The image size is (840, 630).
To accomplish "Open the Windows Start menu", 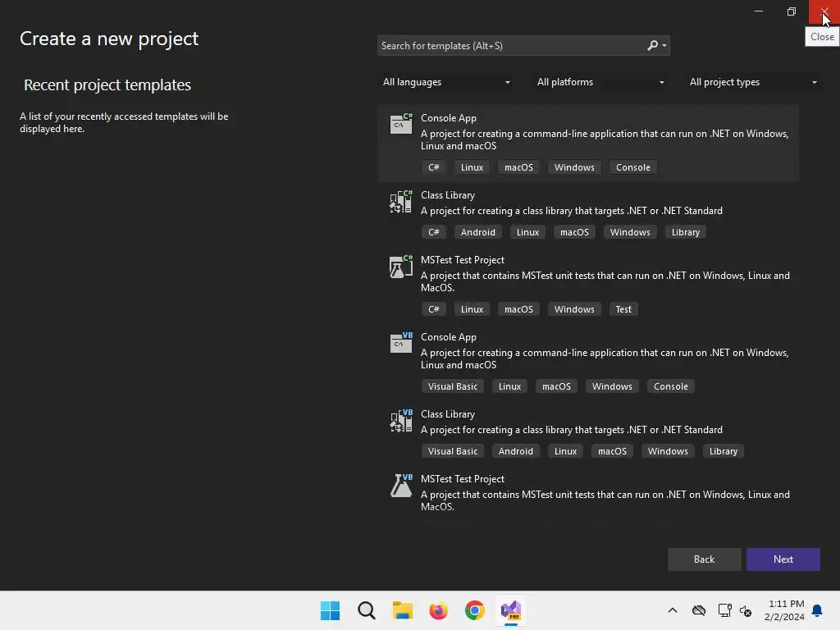I will pos(330,610).
